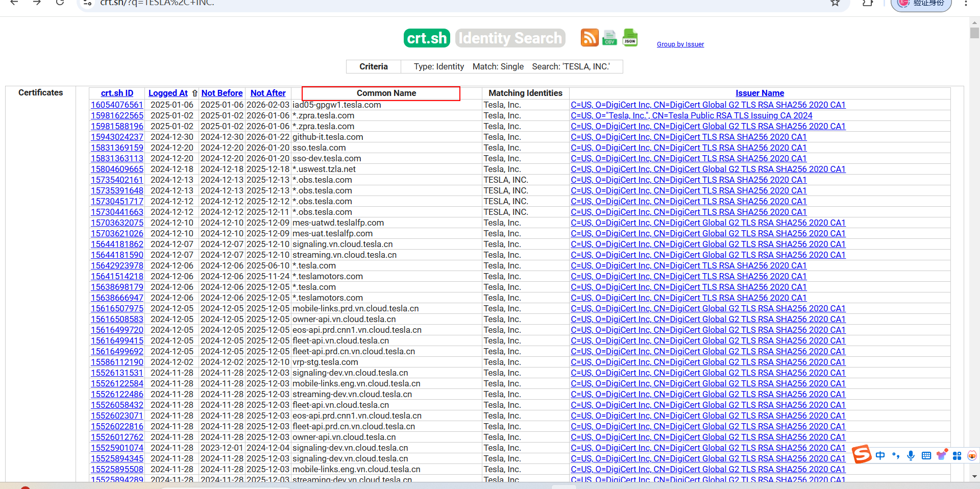Reload the page with browser refresh icon
Screen dimensions: 980x489
click(60, 3)
